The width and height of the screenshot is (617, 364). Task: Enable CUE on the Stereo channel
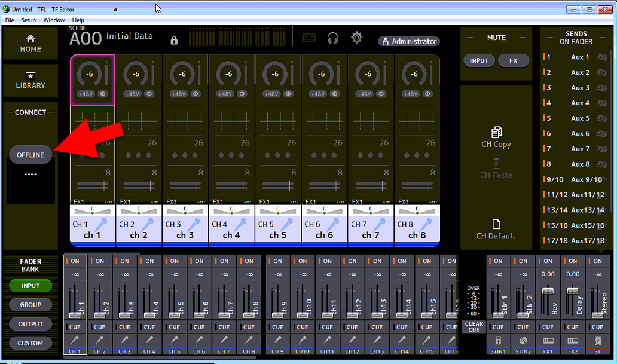pyautogui.click(x=597, y=327)
